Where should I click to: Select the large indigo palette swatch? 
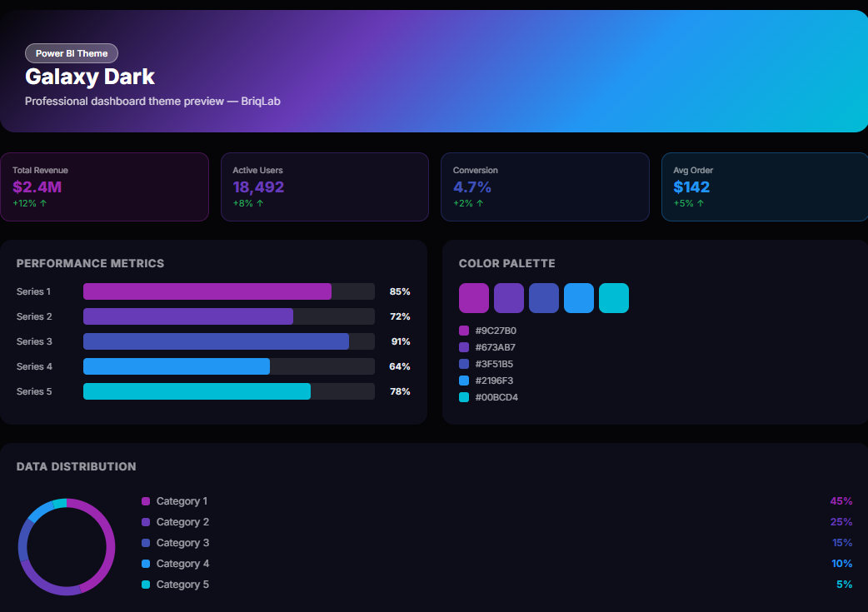pos(544,298)
